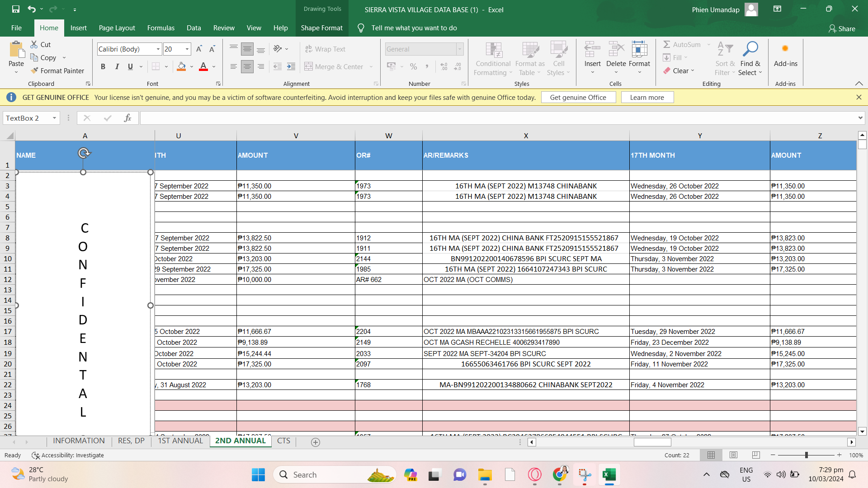The image size is (868, 488).
Task: Click the Insert cells icon
Action: [x=592, y=50]
